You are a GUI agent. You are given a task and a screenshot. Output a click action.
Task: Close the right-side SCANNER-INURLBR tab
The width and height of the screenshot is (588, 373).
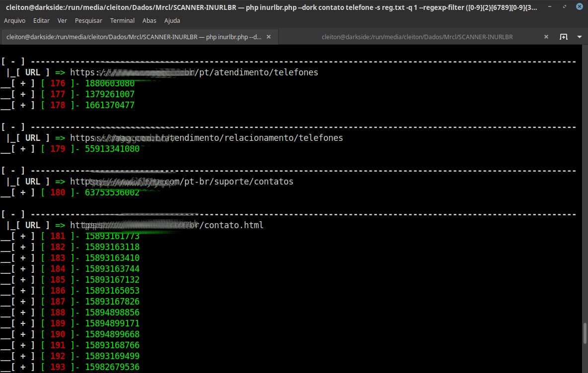tap(546, 37)
